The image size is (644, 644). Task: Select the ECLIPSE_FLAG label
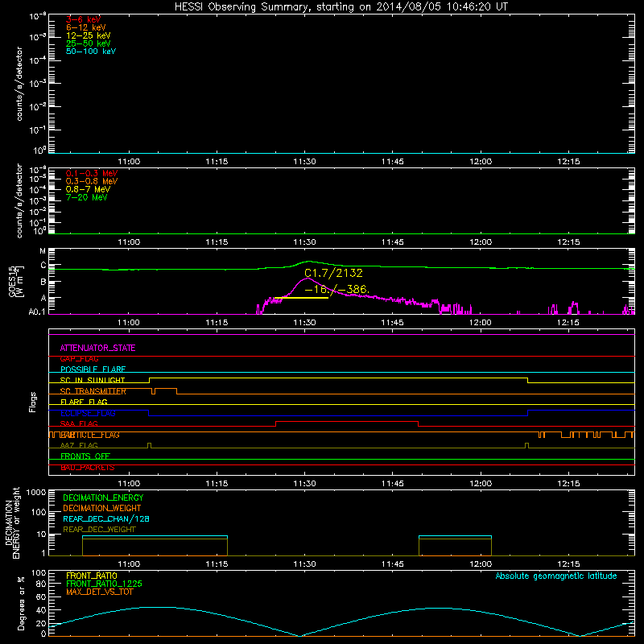click(x=88, y=413)
